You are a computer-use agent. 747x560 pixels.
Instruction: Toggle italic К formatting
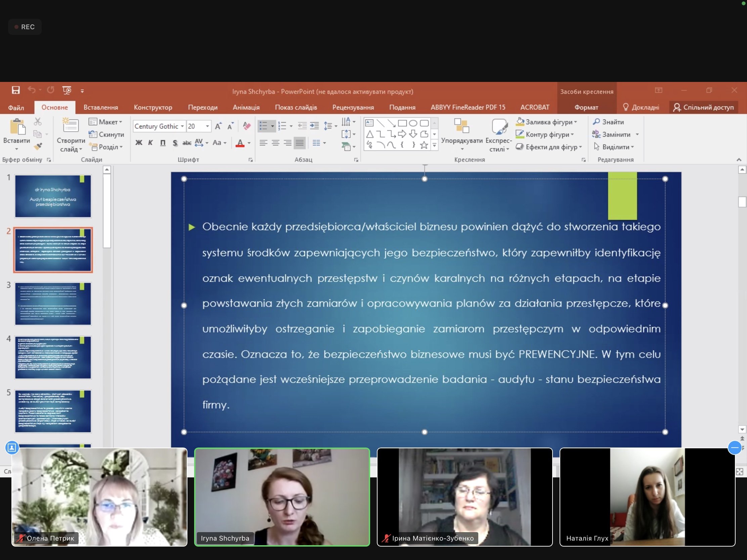pyautogui.click(x=150, y=142)
